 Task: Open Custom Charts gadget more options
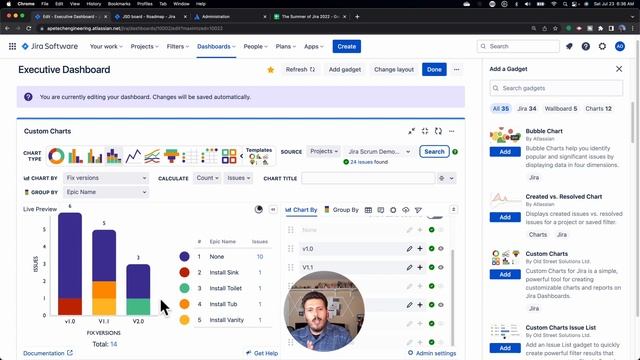(451, 131)
